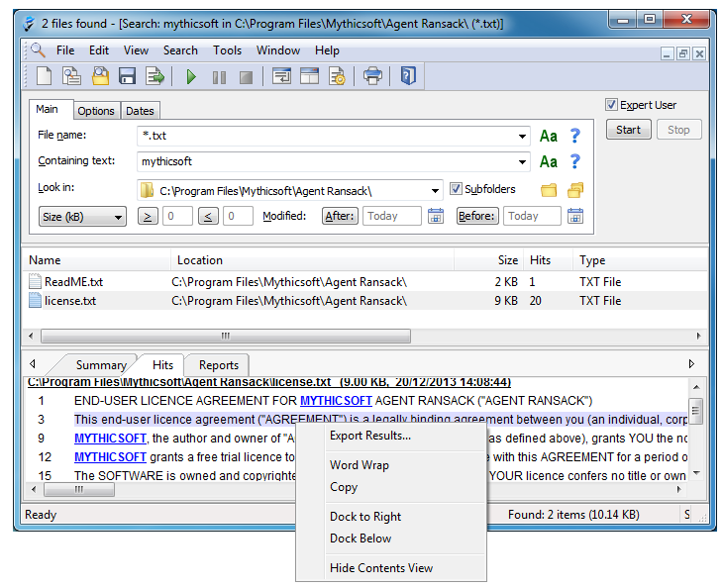Click the New search document icon
Image resolution: width=723 pixels, height=588 pixels.
pos(44,76)
